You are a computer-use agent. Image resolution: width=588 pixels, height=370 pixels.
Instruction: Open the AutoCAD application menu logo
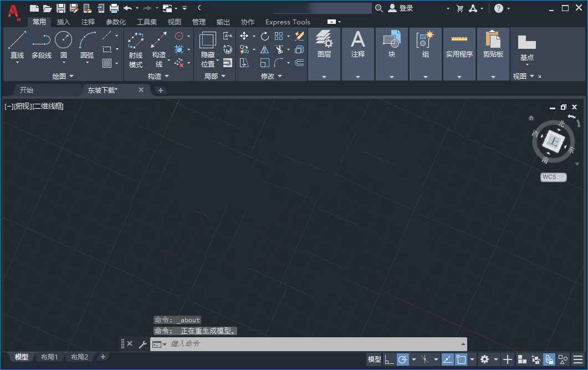tap(13, 12)
